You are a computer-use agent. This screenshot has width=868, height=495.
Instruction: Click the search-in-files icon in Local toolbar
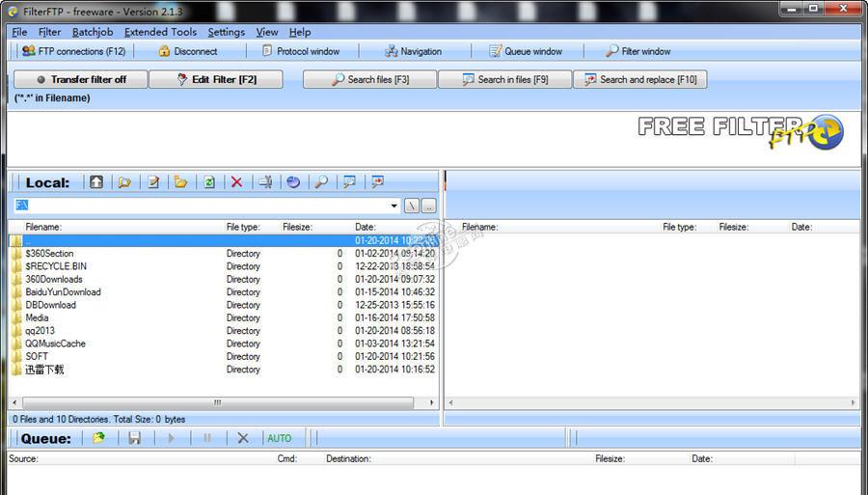[349, 181]
